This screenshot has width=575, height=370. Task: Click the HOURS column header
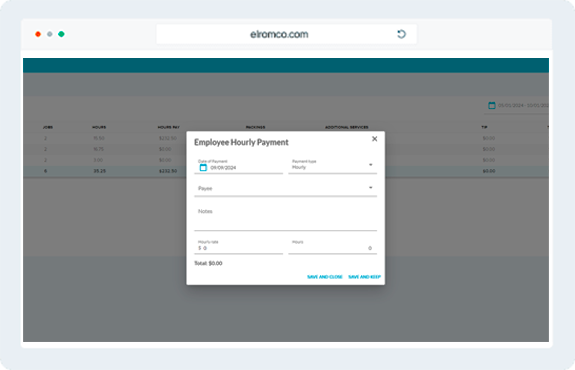pyautogui.click(x=99, y=127)
